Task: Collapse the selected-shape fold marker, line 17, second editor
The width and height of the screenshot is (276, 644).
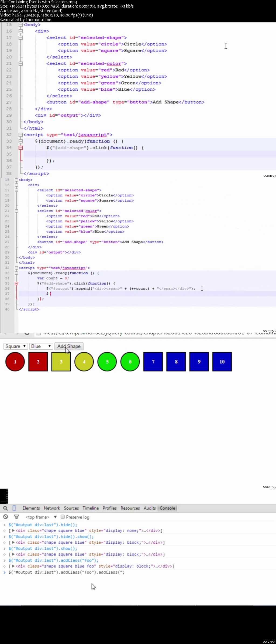Action: (16, 190)
